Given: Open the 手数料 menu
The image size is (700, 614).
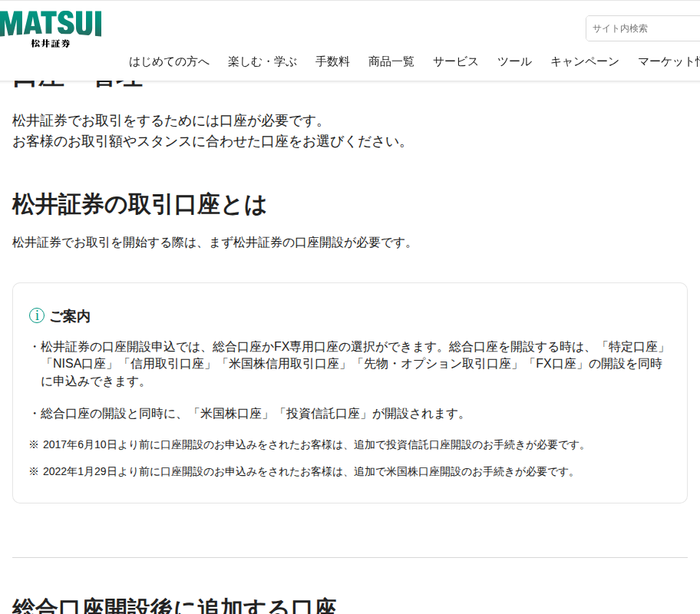Looking at the screenshot, I should click(x=332, y=61).
